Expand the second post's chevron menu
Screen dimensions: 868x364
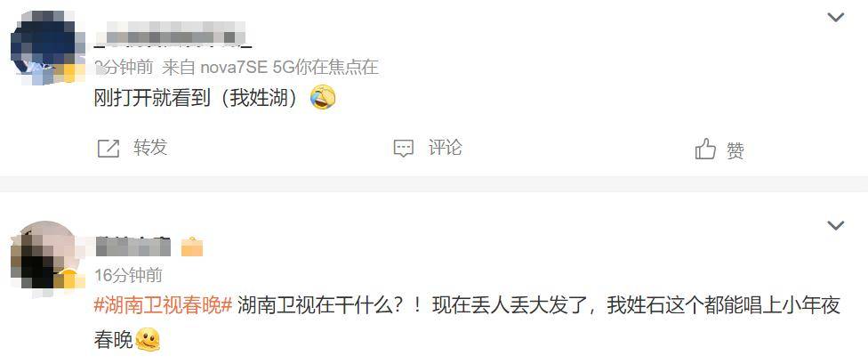[x=835, y=225]
